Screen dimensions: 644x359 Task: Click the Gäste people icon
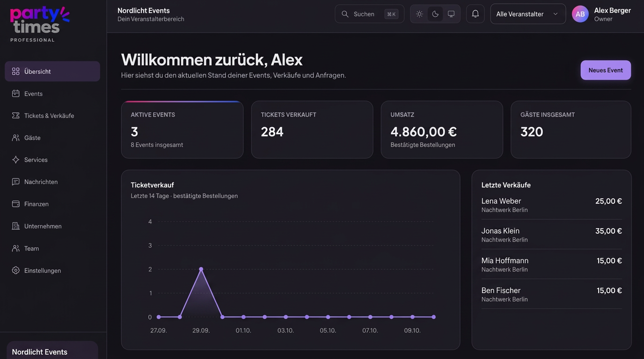[16, 138]
